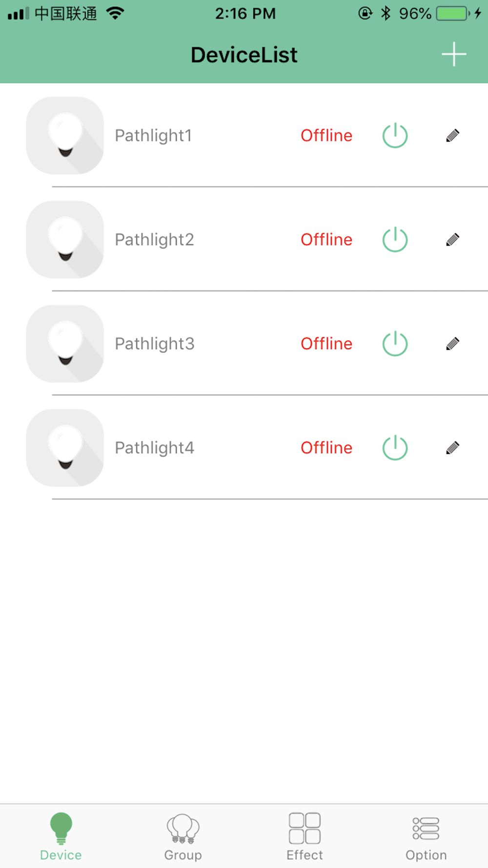488x868 pixels.
Task: Choose the Pathlight4 bulb picture
Action: pos(65,448)
